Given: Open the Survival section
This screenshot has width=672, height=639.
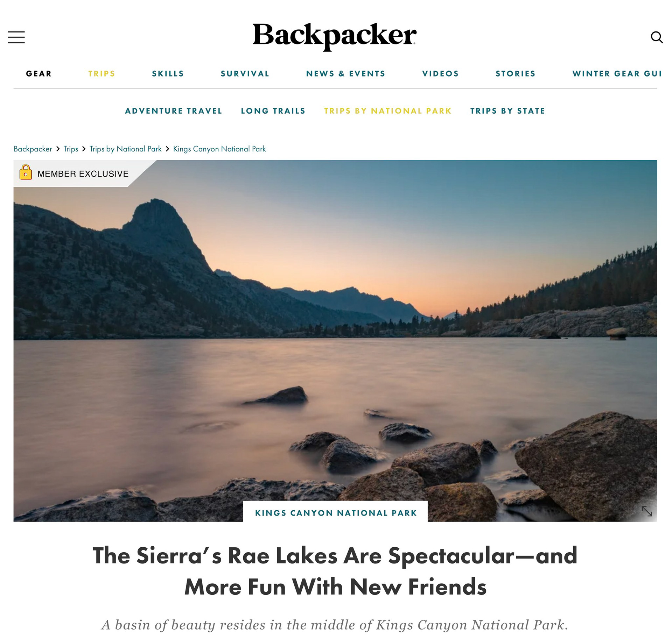Looking at the screenshot, I should (245, 73).
